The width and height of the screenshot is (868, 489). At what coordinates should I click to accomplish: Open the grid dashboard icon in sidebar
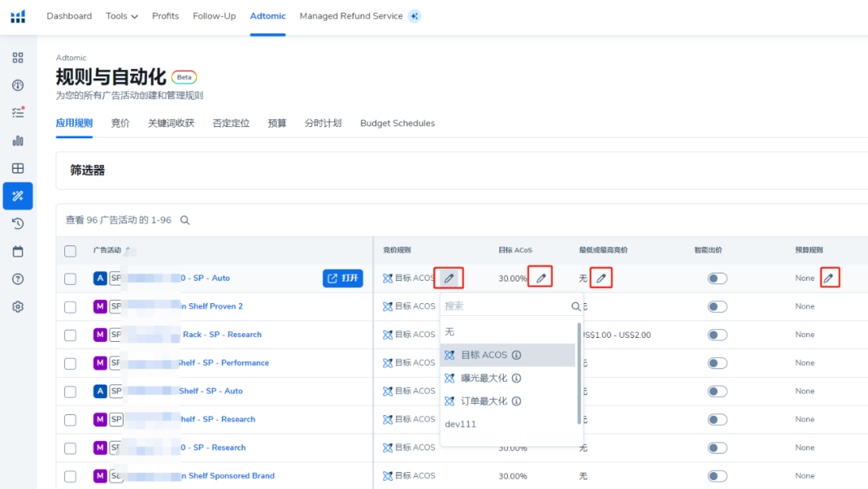(18, 58)
